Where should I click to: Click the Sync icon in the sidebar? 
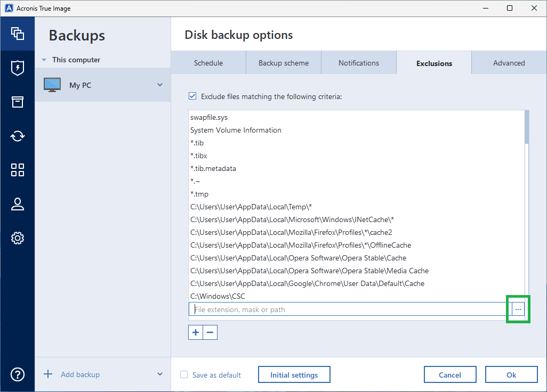click(x=17, y=136)
